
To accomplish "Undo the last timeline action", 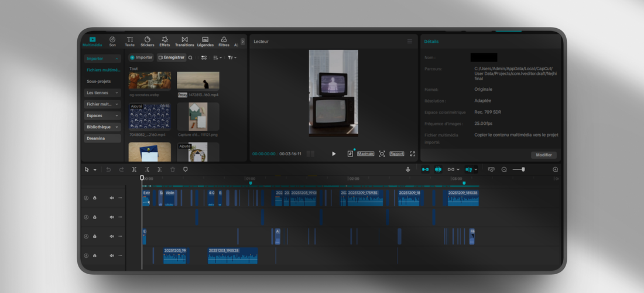I will tap(108, 169).
